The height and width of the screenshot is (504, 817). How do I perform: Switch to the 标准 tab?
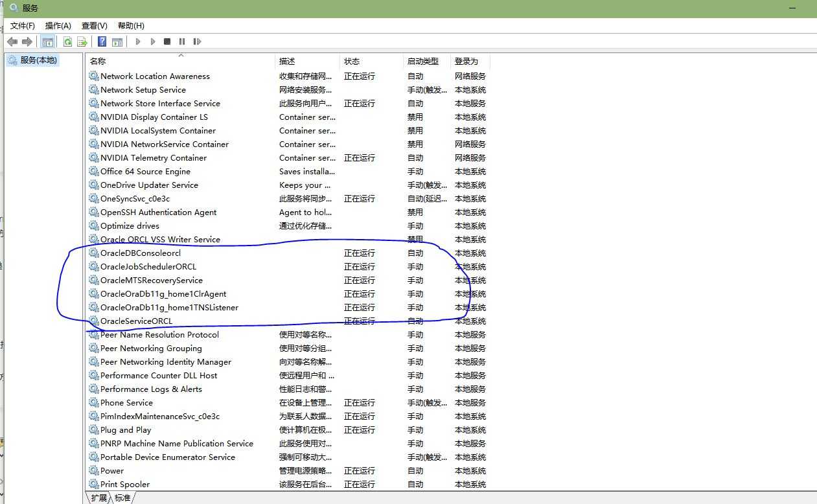(122, 498)
